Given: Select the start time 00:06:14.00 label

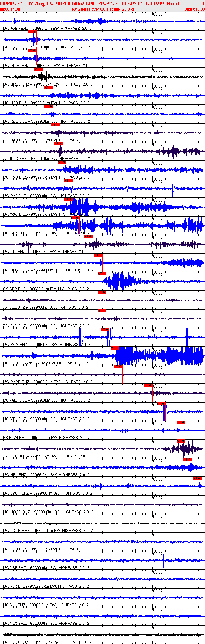Looking at the screenshot, I should point(10,9).
